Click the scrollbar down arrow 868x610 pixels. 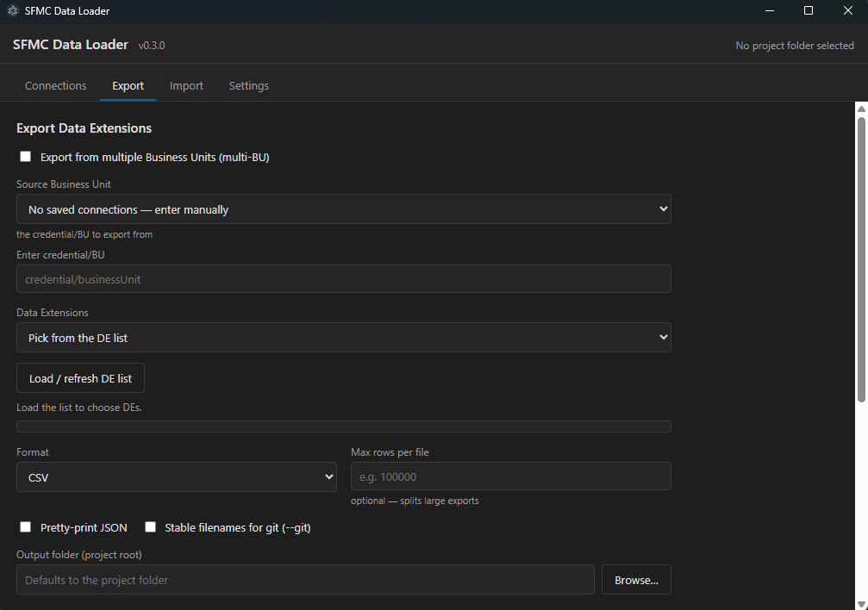click(861, 605)
